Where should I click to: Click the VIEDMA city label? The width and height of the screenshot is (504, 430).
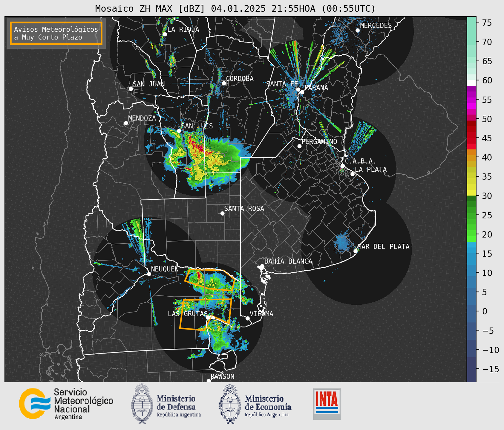261,314
